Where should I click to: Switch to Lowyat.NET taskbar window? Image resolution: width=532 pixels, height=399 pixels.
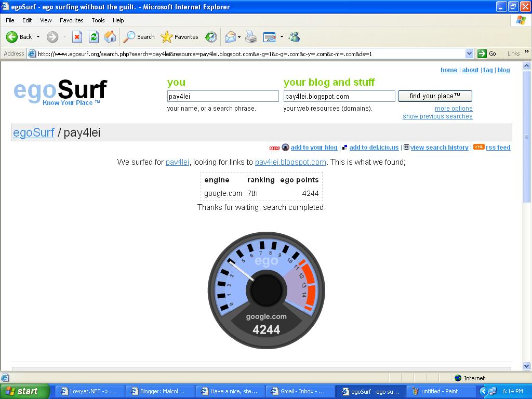pos(89,391)
